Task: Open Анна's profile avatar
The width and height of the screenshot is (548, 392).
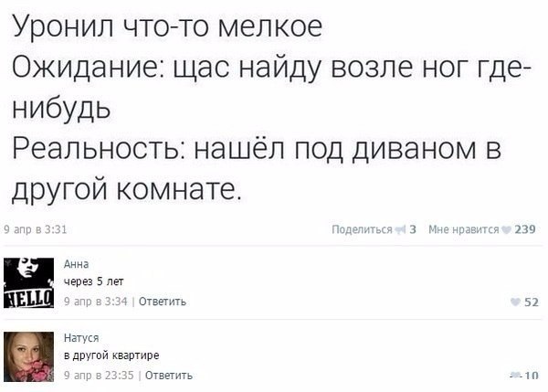Action: pyautogui.click(x=30, y=280)
